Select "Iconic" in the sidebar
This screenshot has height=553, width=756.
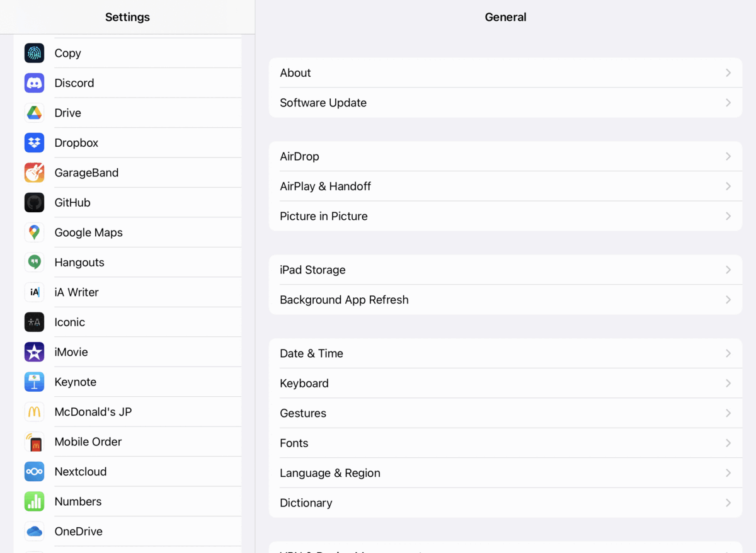69,322
